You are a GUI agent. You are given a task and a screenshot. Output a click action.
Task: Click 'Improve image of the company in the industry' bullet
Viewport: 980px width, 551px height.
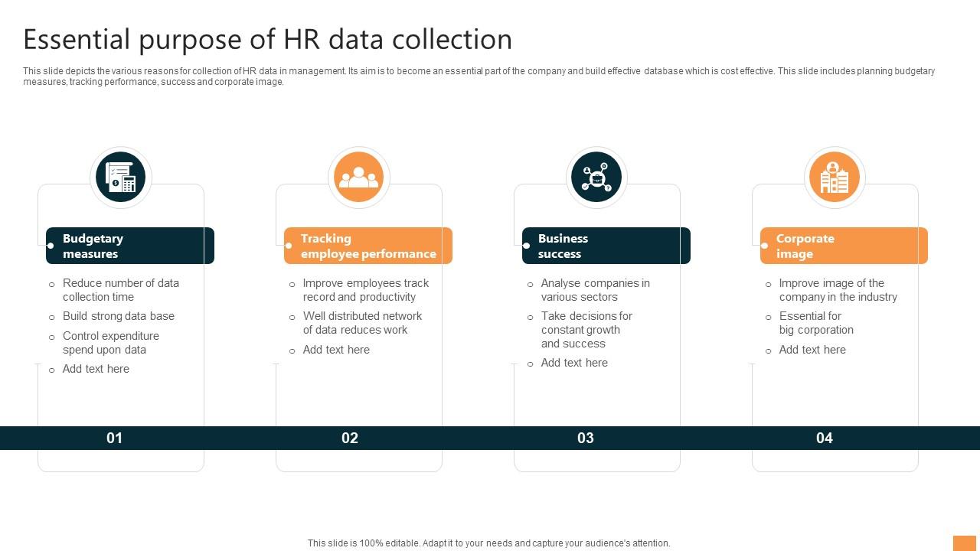coord(838,290)
